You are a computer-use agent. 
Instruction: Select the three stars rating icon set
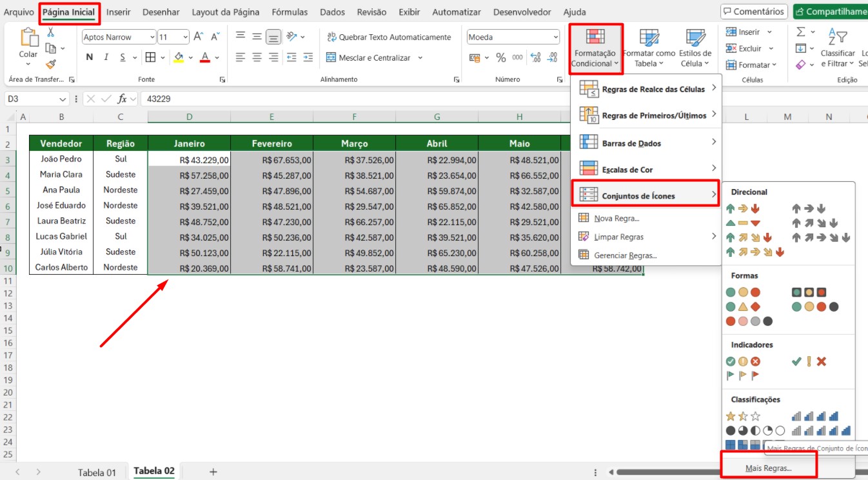tap(743, 416)
